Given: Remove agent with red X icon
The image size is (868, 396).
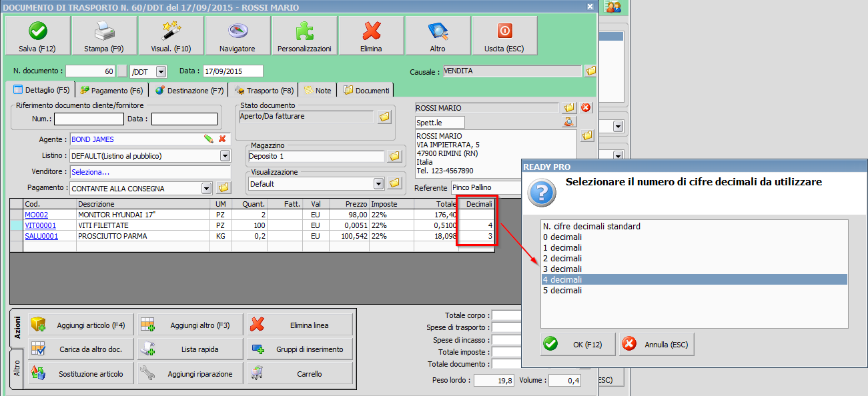Looking at the screenshot, I should [222, 139].
